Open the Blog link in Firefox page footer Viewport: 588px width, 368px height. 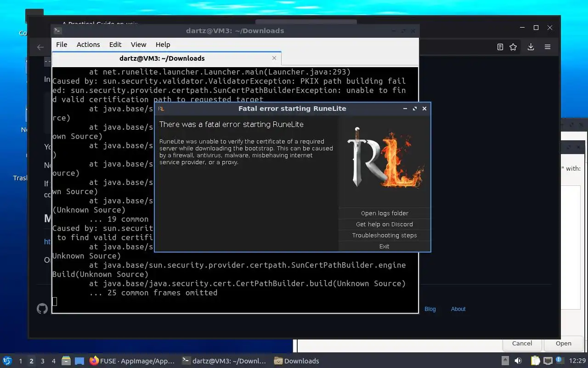[x=430, y=309]
